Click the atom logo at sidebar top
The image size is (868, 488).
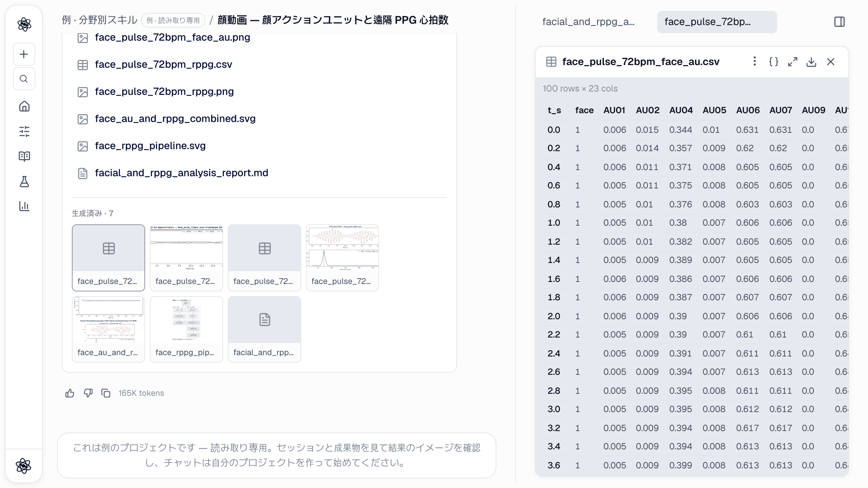(24, 24)
